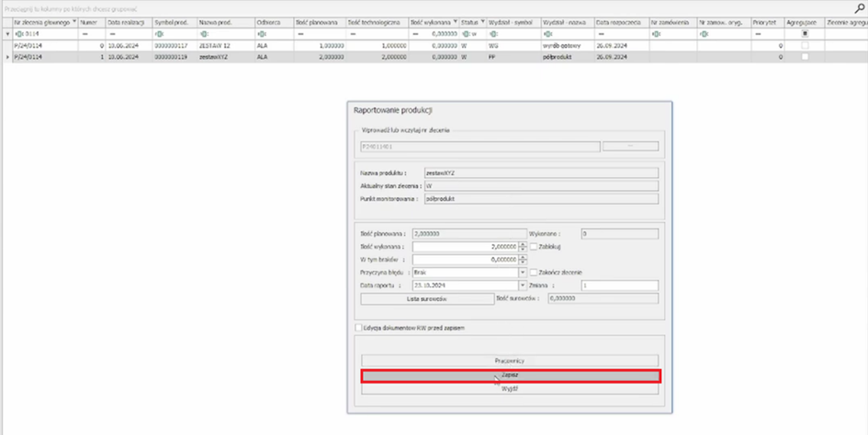The height and width of the screenshot is (435, 868).
Task: Open filter icon on Status column
Action: click(481, 20)
